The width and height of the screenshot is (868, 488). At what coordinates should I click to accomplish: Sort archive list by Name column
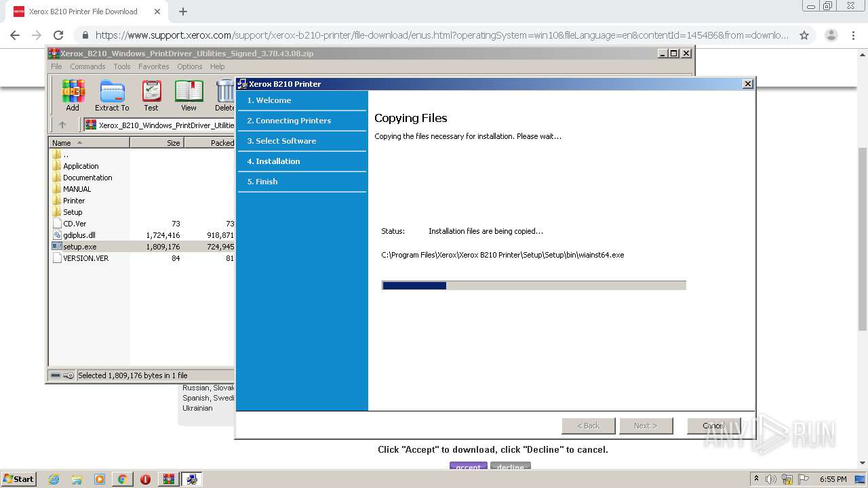click(89, 142)
